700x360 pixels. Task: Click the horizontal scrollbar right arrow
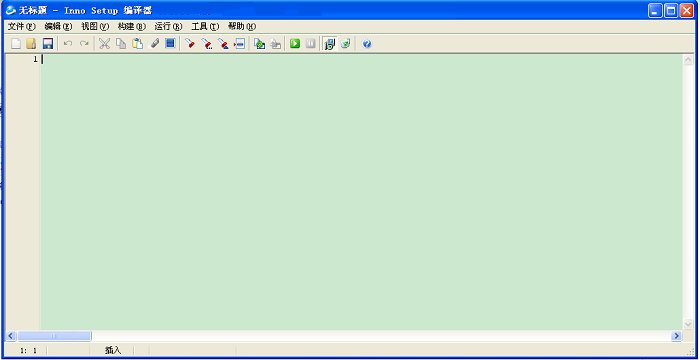[x=676, y=336]
